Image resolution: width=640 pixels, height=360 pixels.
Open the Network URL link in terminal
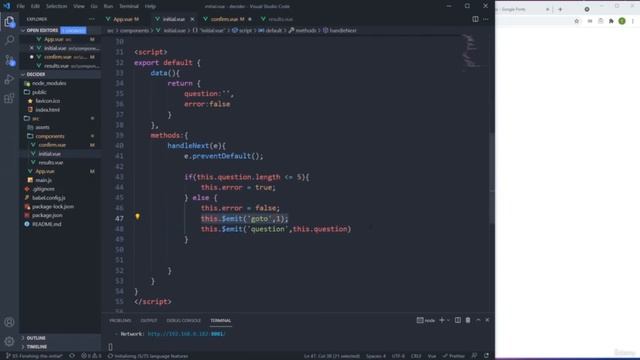(x=186, y=334)
